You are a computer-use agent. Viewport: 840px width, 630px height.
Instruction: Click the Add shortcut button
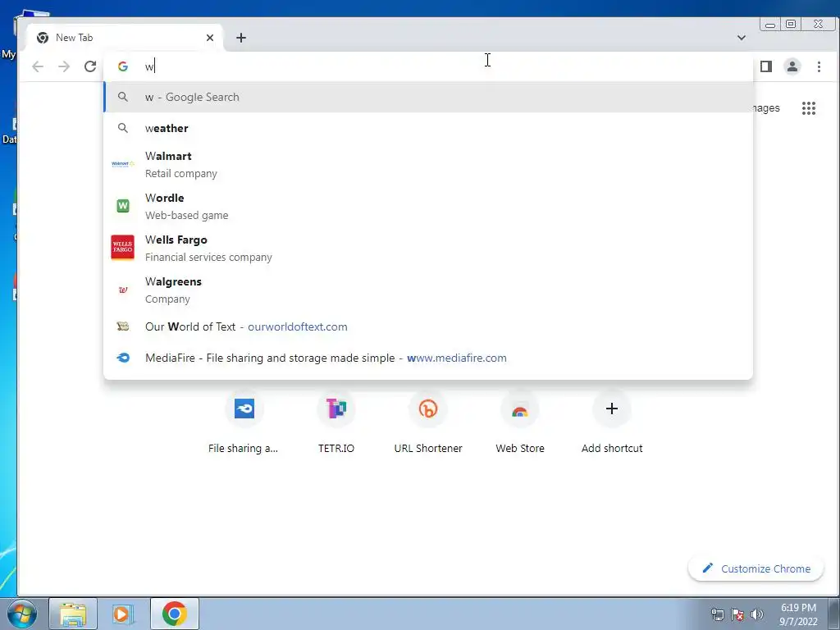pyautogui.click(x=612, y=424)
